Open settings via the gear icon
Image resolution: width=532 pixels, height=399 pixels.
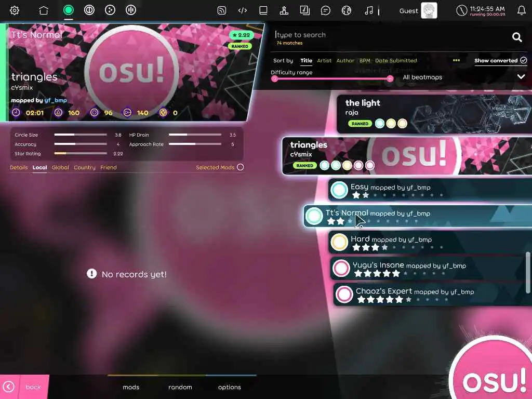[x=14, y=10]
